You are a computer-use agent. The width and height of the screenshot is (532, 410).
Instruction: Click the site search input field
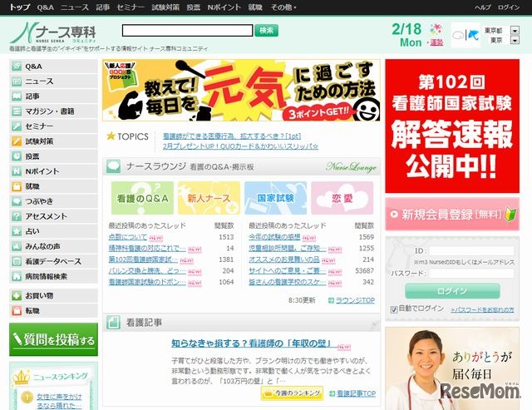point(187,30)
